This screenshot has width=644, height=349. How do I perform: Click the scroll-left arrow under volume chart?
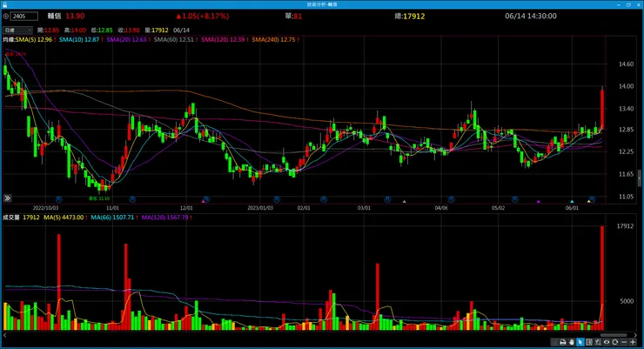tap(5, 335)
